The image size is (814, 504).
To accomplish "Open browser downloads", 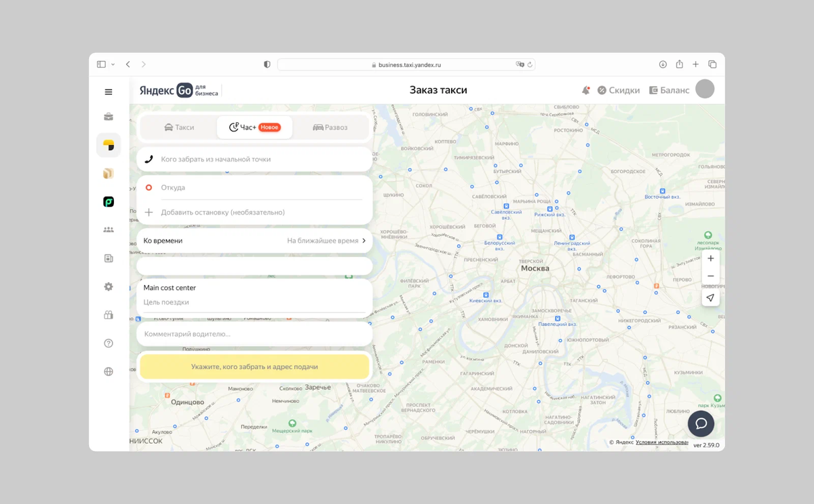I will click(663, 64).
